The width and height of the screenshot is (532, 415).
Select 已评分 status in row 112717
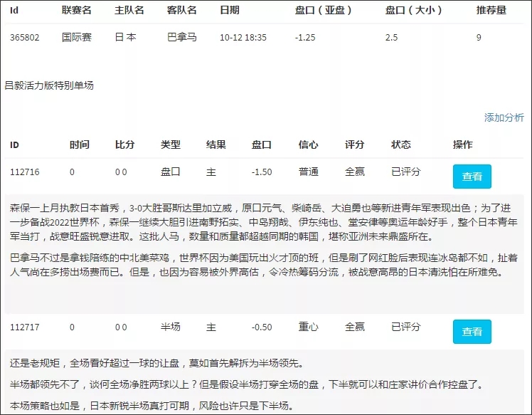(x=406, y=327)
